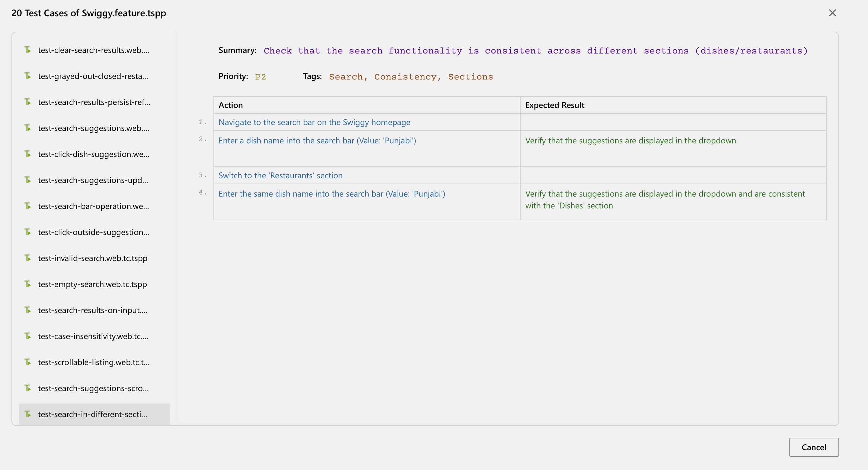Click the file icon beside test-case-insensitivity
868x470 pixels.
27,336
